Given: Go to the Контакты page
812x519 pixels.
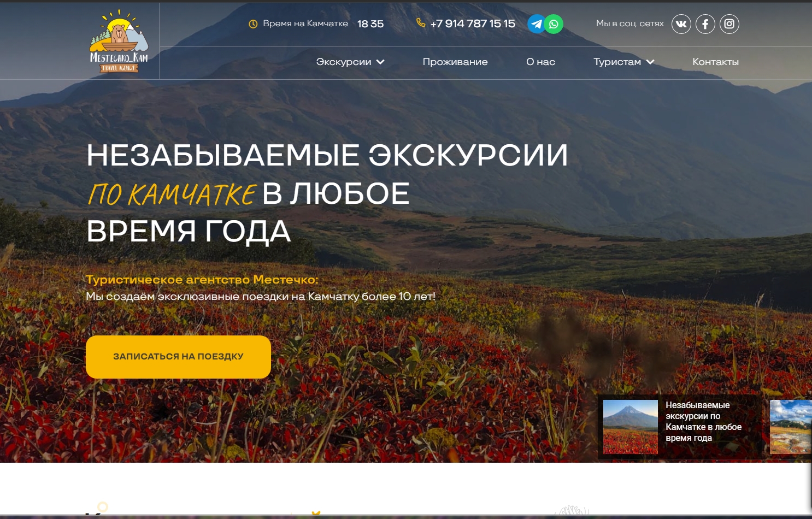Looking at the screenshot, I should coord(715,62).
